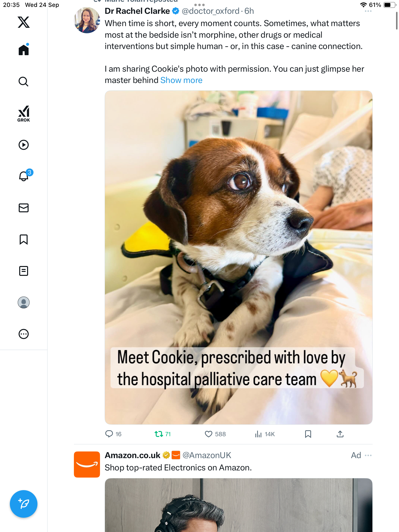This screenshot has width=399, height=532.
Task: Open the X logo home
Action: pyautogui.click(x=24, y=22)
